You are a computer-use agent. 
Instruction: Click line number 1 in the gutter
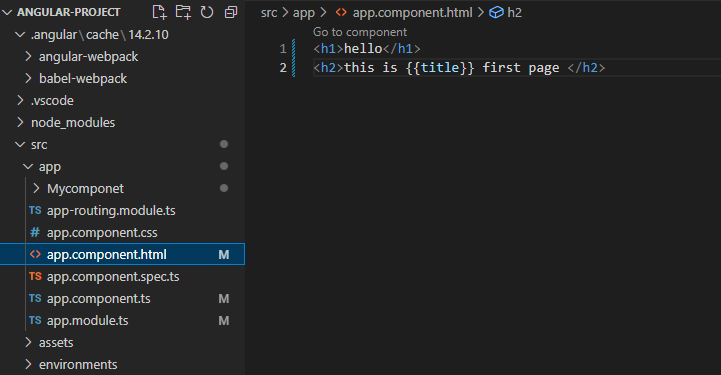tap(283, 48)
